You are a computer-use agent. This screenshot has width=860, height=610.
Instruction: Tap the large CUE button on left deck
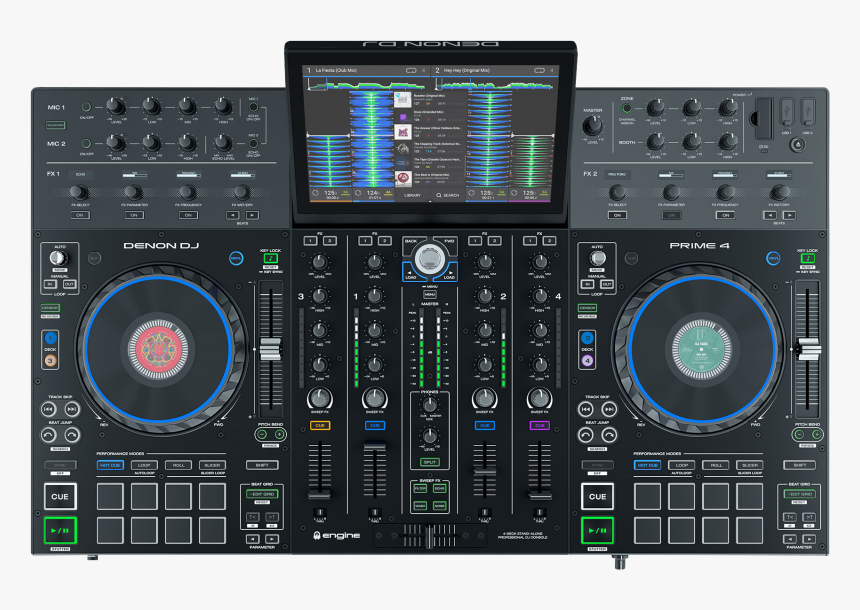coord(60,496)
